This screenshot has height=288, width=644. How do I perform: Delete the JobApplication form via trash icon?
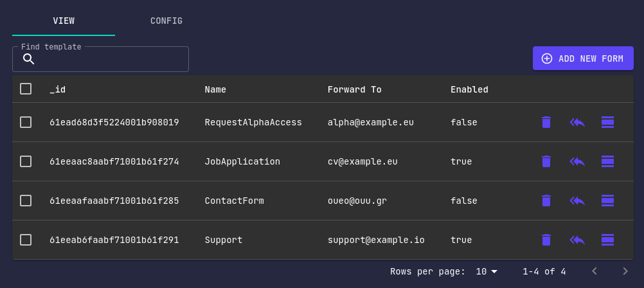coord(546,161)
